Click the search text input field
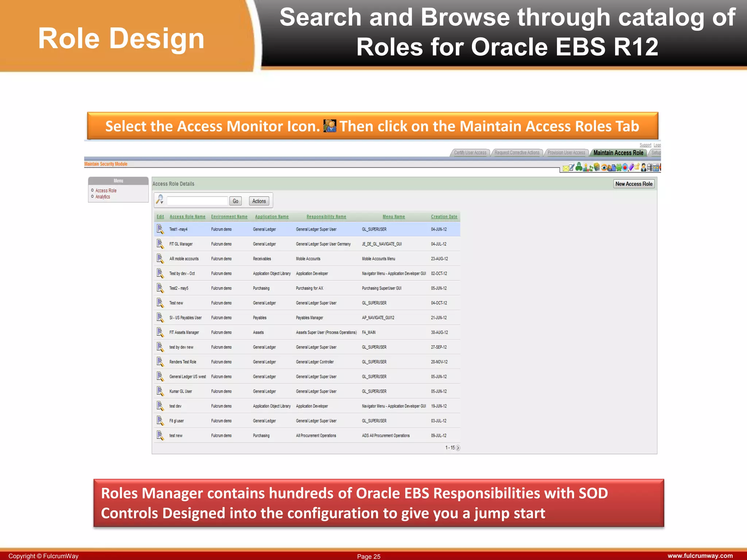747x560 pixels. [197, 201]
